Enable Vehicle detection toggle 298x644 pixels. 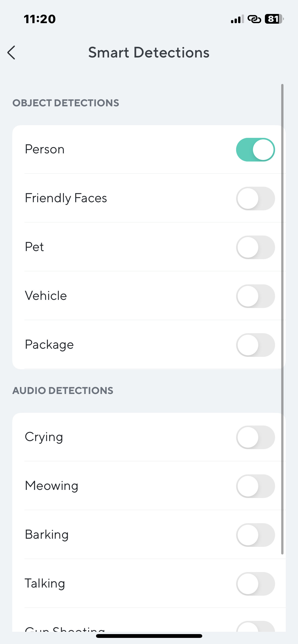pyautogui.click(x=255, y=296)
